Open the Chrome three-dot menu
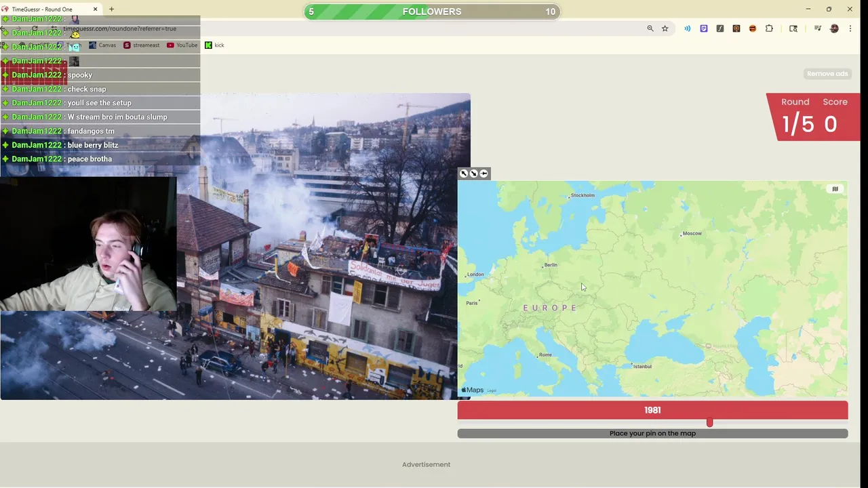 [850, 28]
